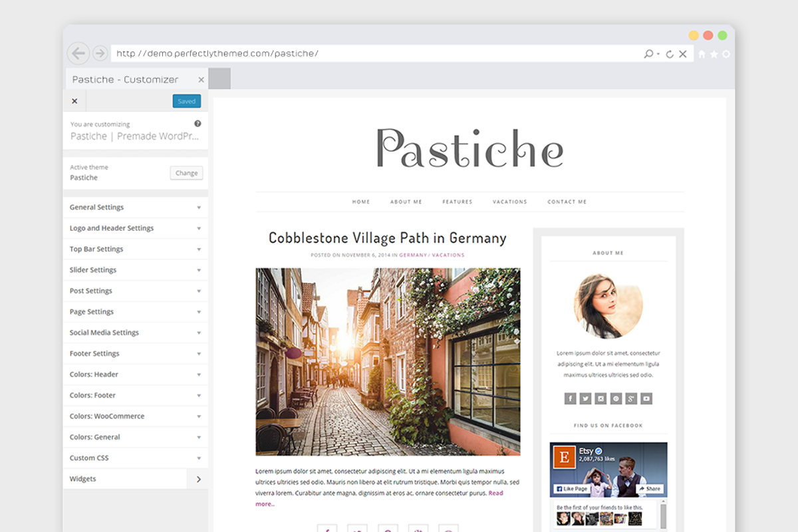Expand Colors: Footer section
798x532 pixels.
click(x=136, y=395)
